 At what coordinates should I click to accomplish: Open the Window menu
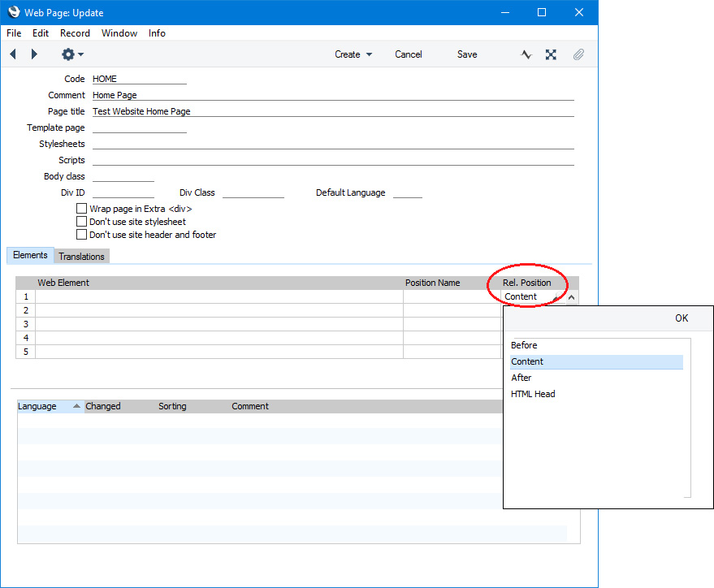coord(119,33)
